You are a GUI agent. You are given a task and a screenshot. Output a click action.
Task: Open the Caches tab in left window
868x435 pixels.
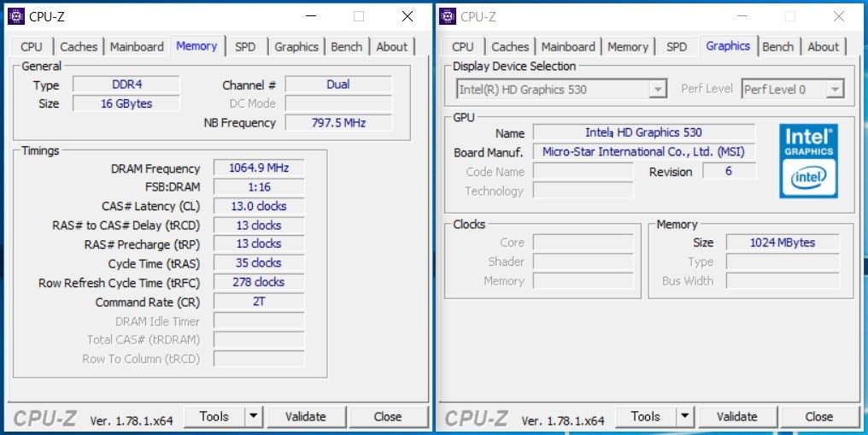79,47
